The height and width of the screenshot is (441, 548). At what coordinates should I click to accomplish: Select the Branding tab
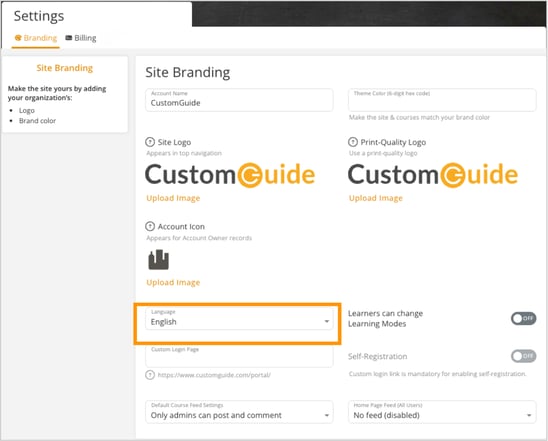(x=36, y=38)
